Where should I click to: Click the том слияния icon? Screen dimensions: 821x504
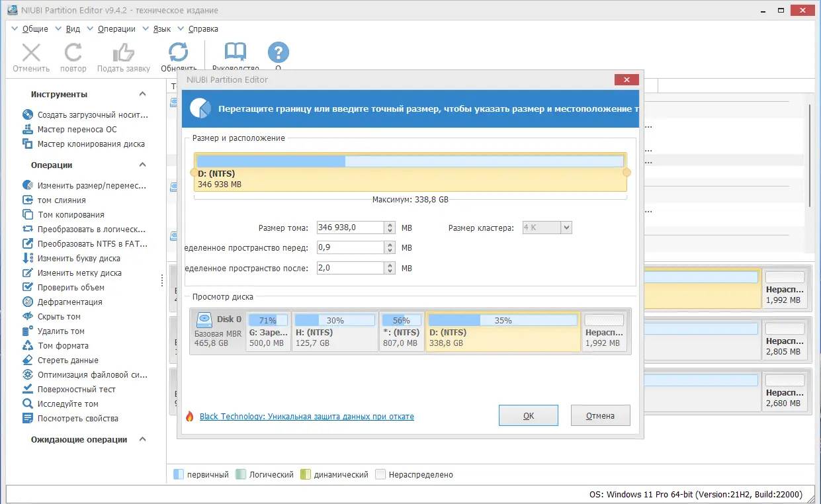28,200
